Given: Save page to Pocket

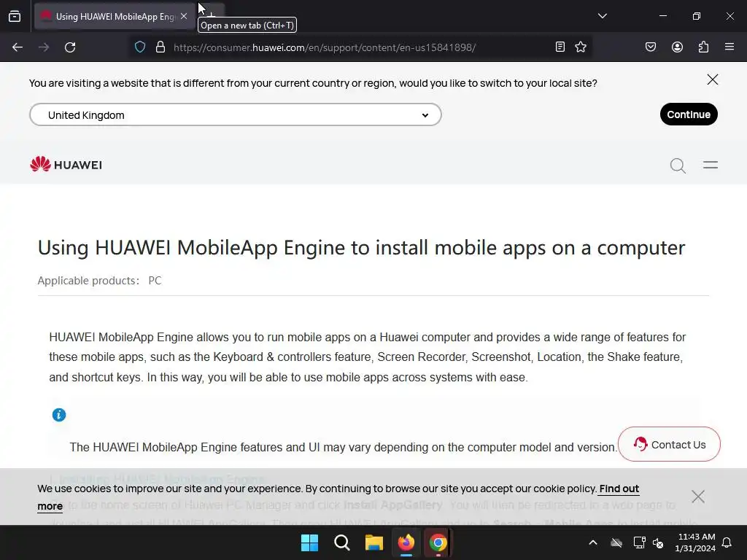Looking at the screenshot, I should coord(651,47).
